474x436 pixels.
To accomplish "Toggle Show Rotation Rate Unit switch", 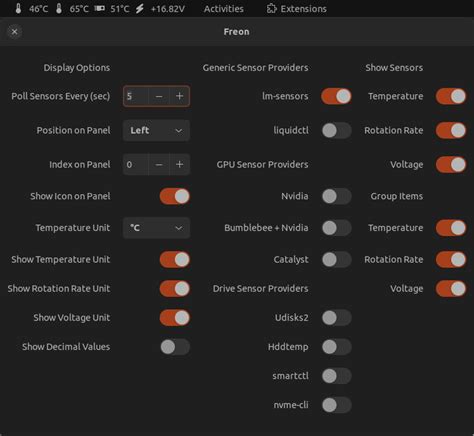I will tap(175, 289).
